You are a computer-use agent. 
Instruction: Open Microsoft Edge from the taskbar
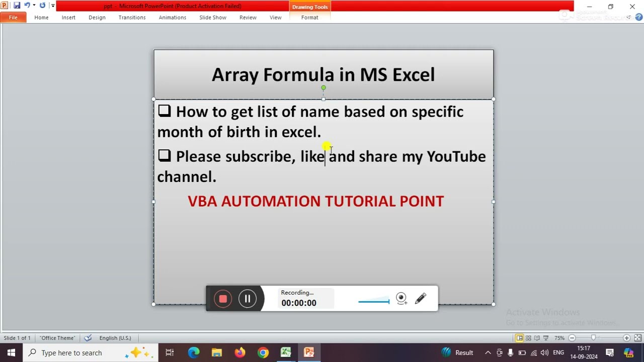[x=194, y=352]
